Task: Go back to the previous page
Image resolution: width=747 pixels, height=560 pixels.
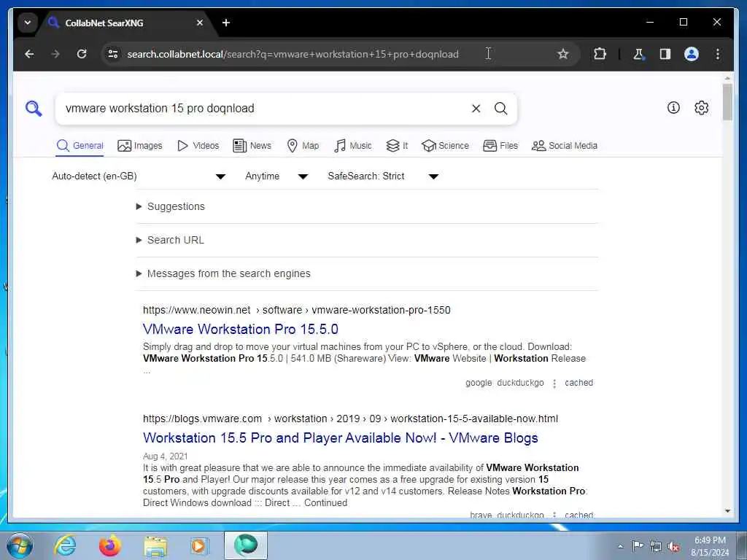Action: point(29,54)
